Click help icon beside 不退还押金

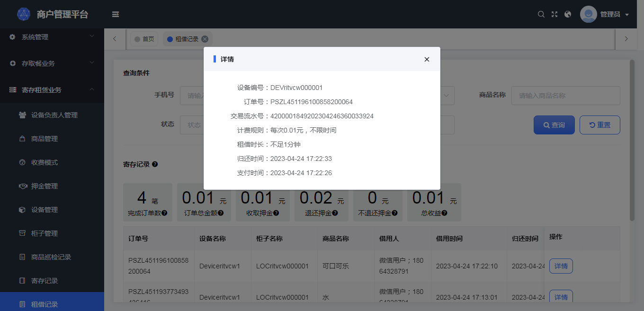tap(394, 213)
